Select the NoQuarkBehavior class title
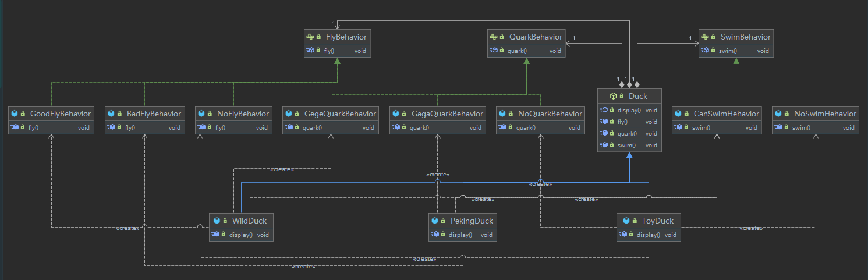The height and width of the screenshot is (280, 868). pyautogui.click(x=549, y=114)
